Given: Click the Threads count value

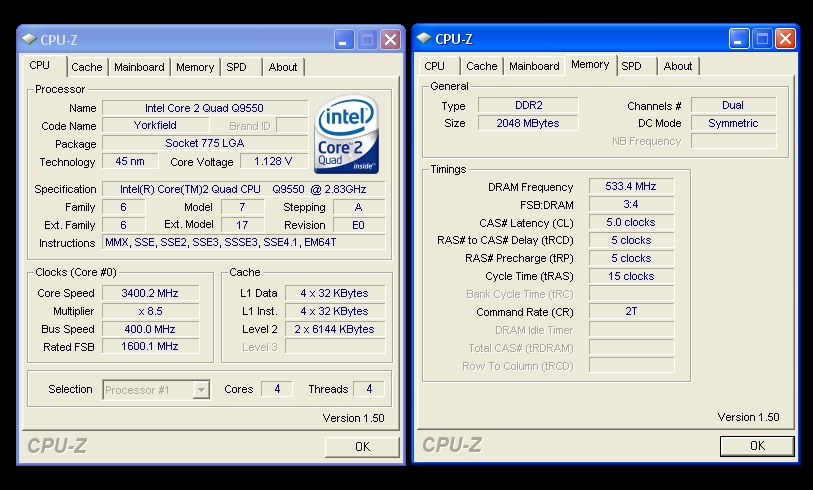Looking at the screenshot, I should 369,389.
